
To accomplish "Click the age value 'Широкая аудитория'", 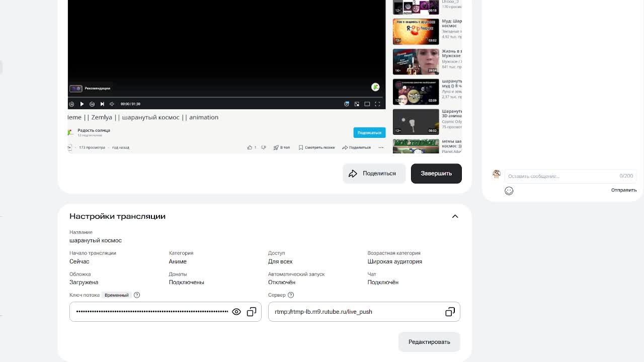I will click(395, 261).
